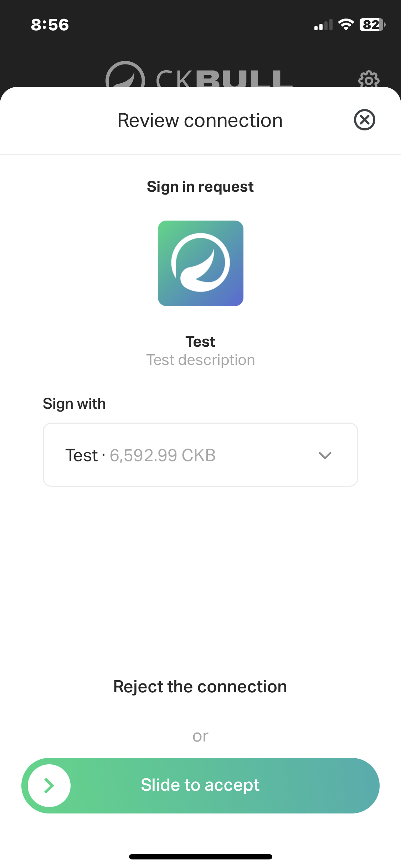Tap the CKBull circular leaf logo in header
401x868 pixels.
click(x=125, y=77)
